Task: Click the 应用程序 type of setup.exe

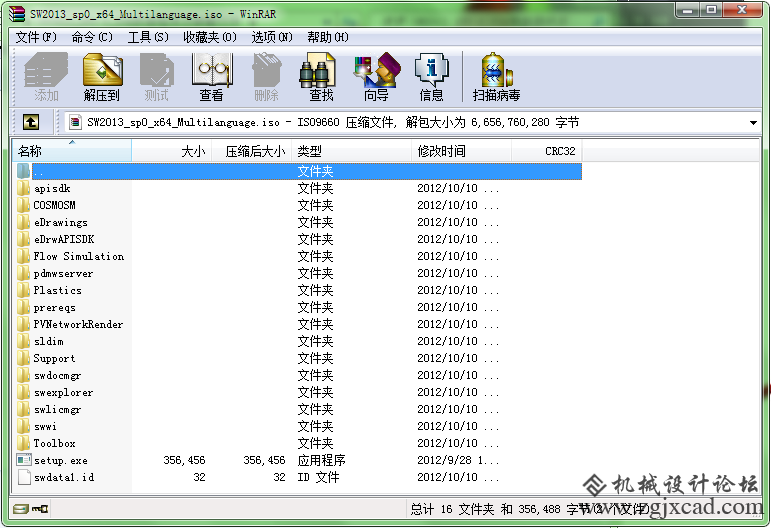Action: pyautogui.click(x=321, y=460)
